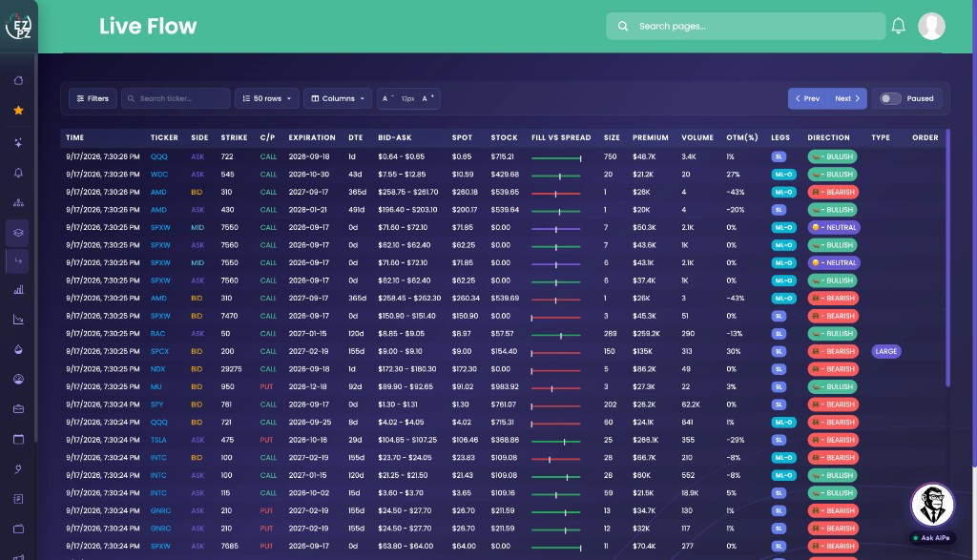Click the WDC row ML-O legs badge
Viewport: 977px width, 560px height.
click(784, 175)
